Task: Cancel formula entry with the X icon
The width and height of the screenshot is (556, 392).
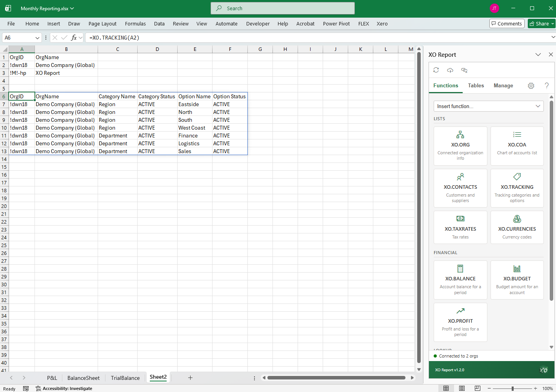Action: [55, 38]
